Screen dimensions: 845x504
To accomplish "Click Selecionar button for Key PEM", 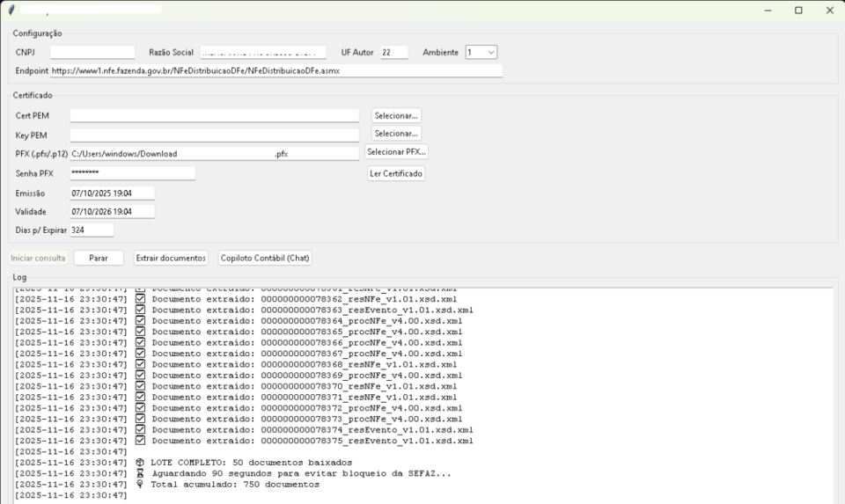I will [396, 134].
